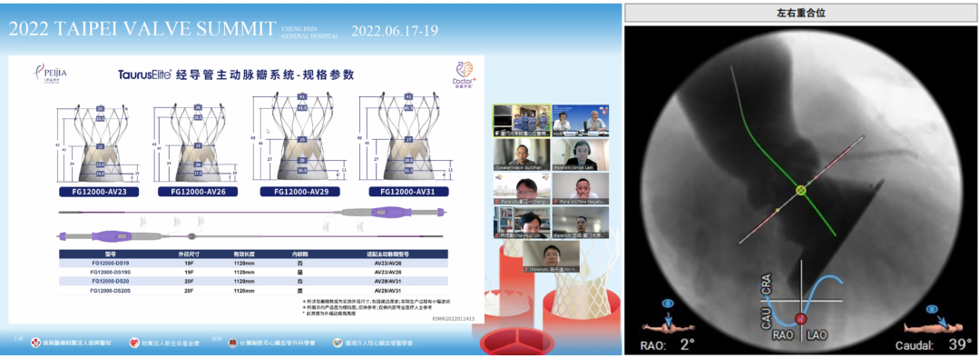
Task: Open the Panelist Simon Lam video tile
Action: tap(580, 154)
